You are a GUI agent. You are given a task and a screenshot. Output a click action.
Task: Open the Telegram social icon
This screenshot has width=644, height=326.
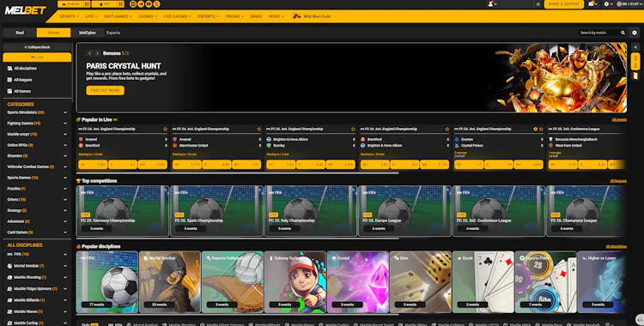coord(141,4)
